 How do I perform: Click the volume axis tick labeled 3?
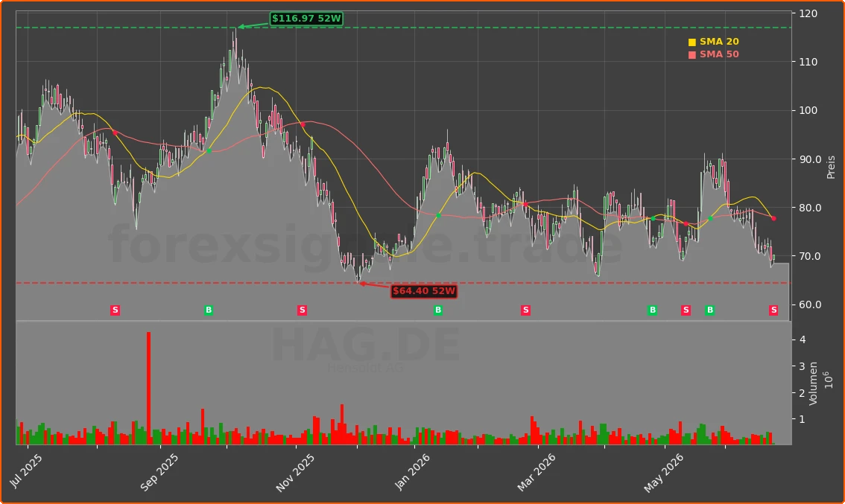(803, 366)
